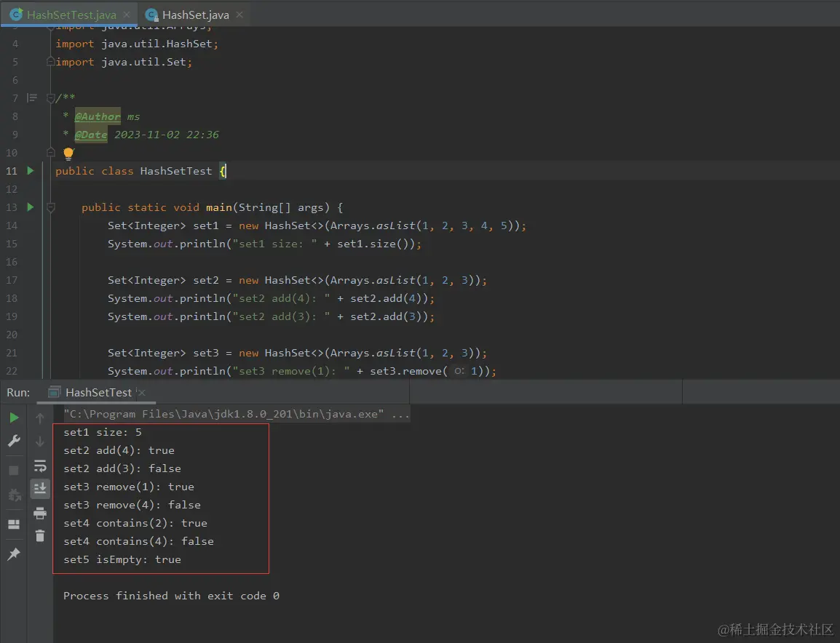Switch to HashSet.java editor tab

click(x=196, y=15)
